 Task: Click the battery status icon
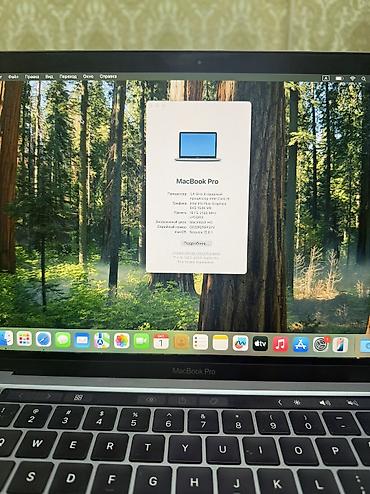pos(339,78)
